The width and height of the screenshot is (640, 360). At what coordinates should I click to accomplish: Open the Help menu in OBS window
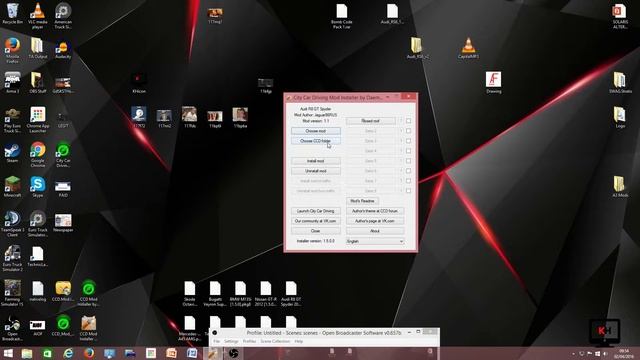[299, 341]
